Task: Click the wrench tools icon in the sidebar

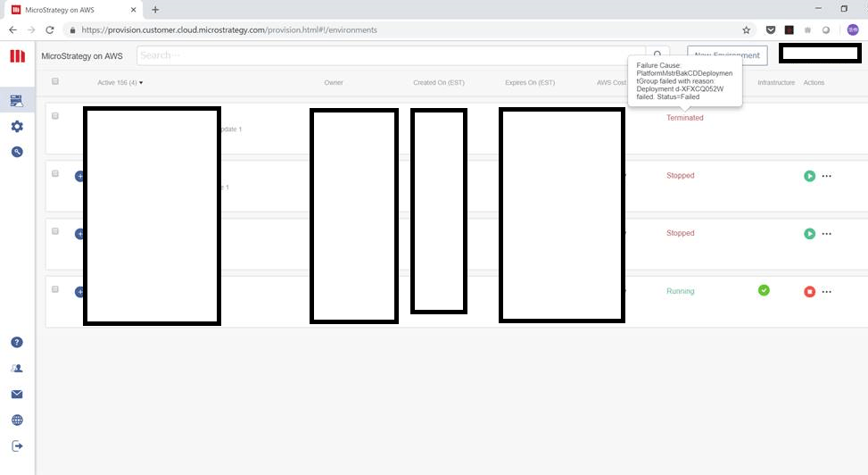Action: tap(17, 152)
